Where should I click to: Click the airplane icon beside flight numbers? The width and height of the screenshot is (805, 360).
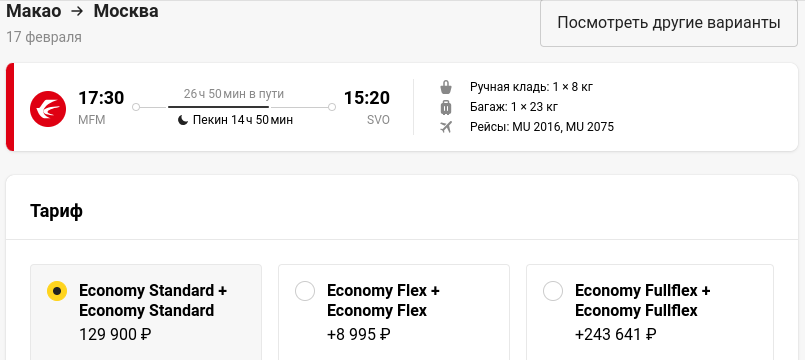point(446,127)
